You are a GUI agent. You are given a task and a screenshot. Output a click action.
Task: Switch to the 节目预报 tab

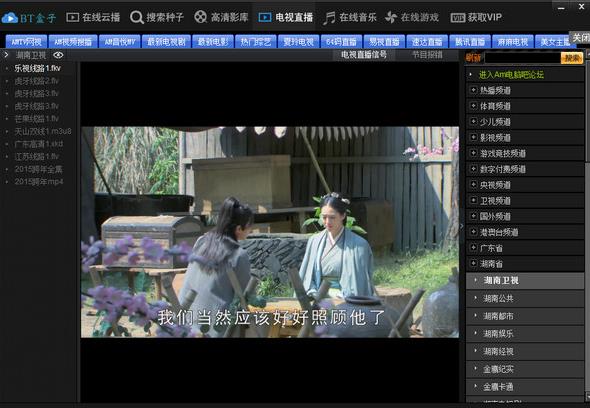(x=427, y=55)
